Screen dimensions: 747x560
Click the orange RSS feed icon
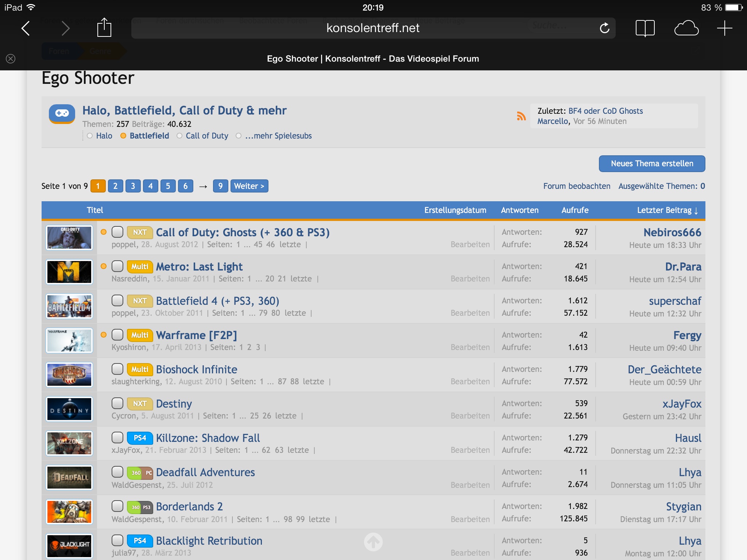[x=521, y=116]
